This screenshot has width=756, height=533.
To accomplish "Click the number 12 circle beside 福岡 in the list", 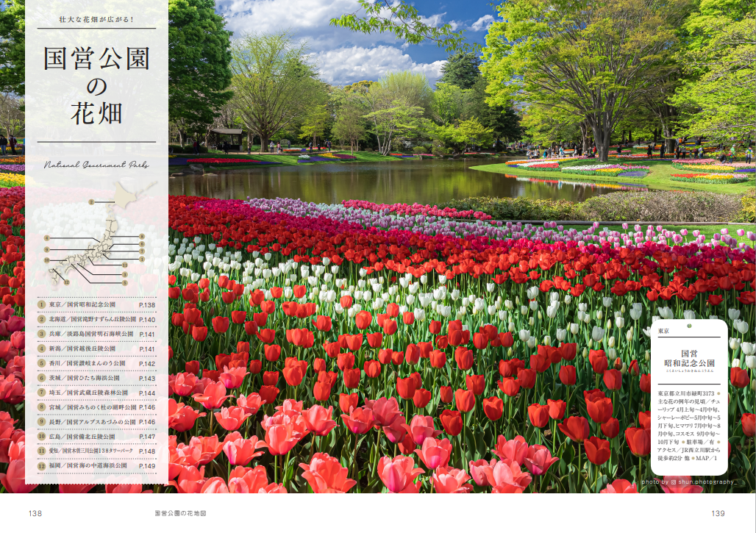I will [x=42, y=465].
